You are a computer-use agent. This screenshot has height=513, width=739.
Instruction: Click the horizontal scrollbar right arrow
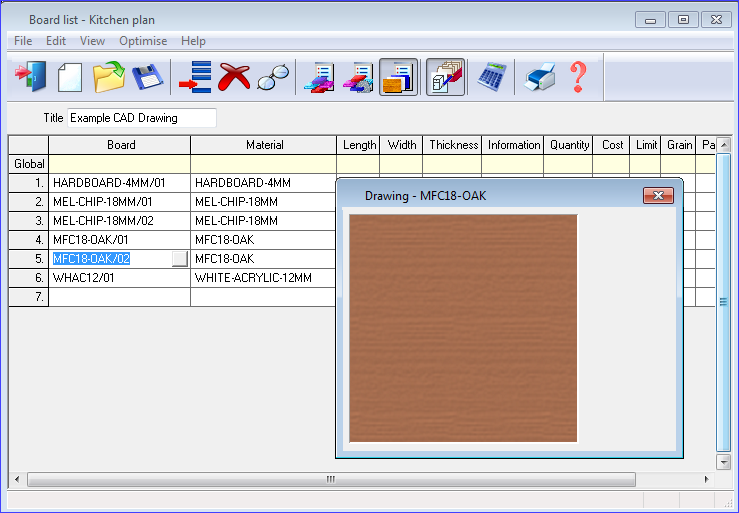click(706, 479)
